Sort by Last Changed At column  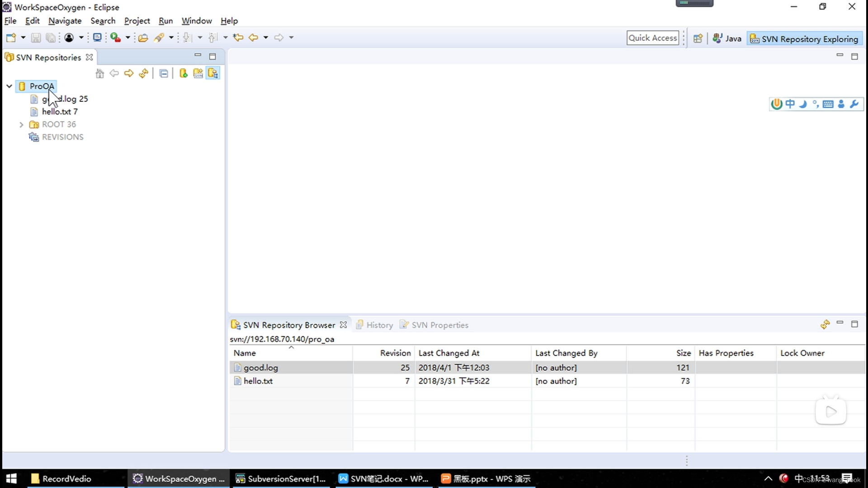(x=473, y=353)
